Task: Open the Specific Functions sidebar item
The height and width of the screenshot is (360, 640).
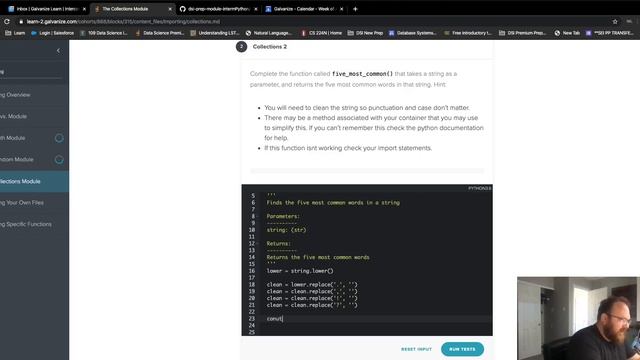Action: tap(33, 224)
